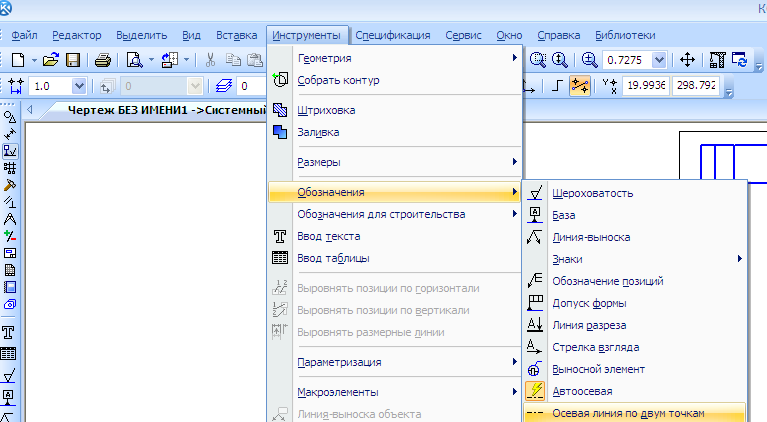Open the Выделить menu
Viewport: 767px width, 422px height.
(x=141, y=35)
